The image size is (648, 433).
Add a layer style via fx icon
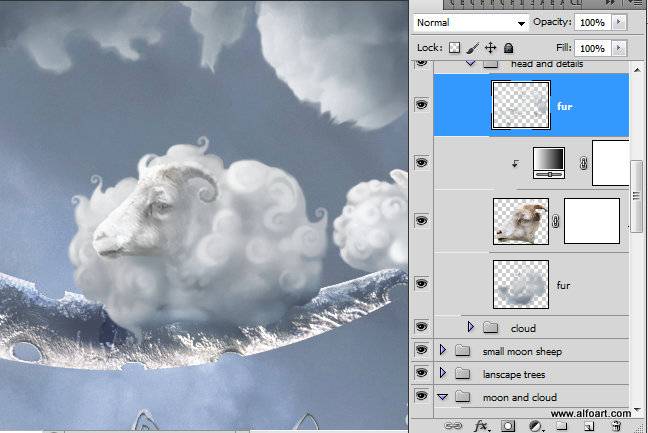coord(481,426)
